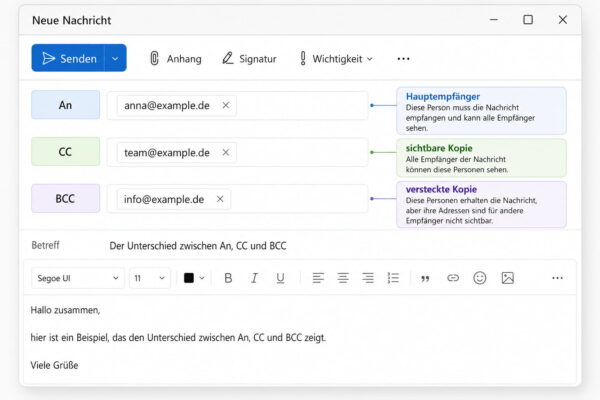The height and width of the screenshot is (400, 600).
Task: Open the Wichtigkeit importance dropdown
Action: [x=336, y=59]
